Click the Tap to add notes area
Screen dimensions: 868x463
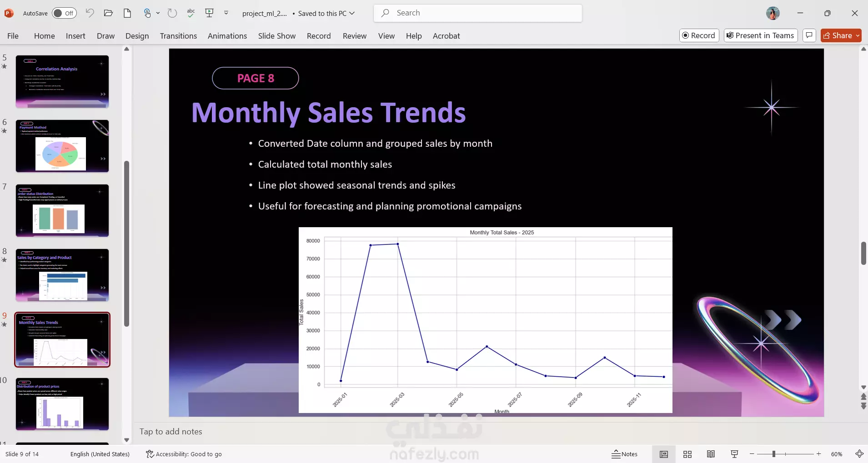[x=171, y=432]
